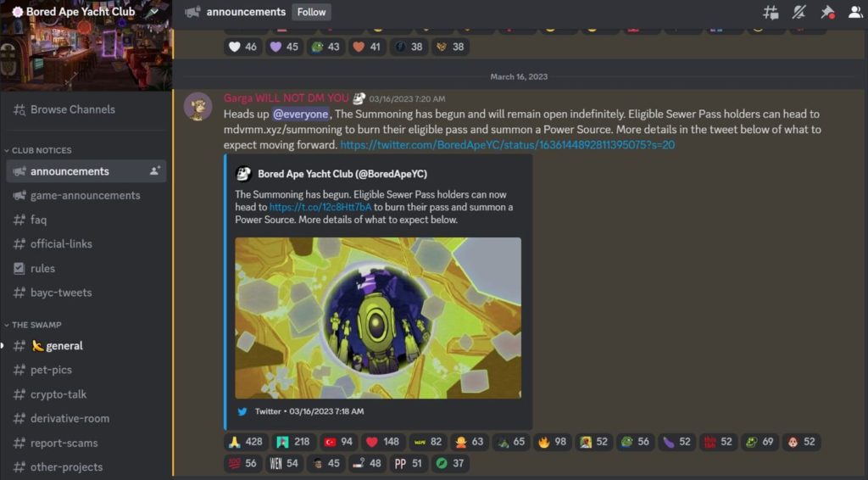Viewport: 868px width, 480px height.
Task: Toggle praying hands reaction with 428
Action: [x=245, y=442]
